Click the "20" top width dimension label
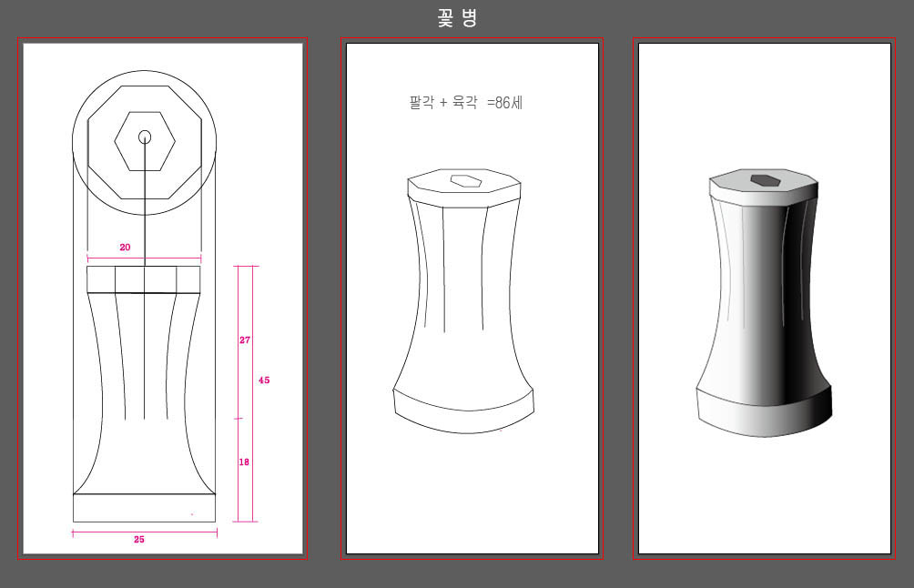The height and width of the screenshot is (588, 914). (x=125, y=247)
